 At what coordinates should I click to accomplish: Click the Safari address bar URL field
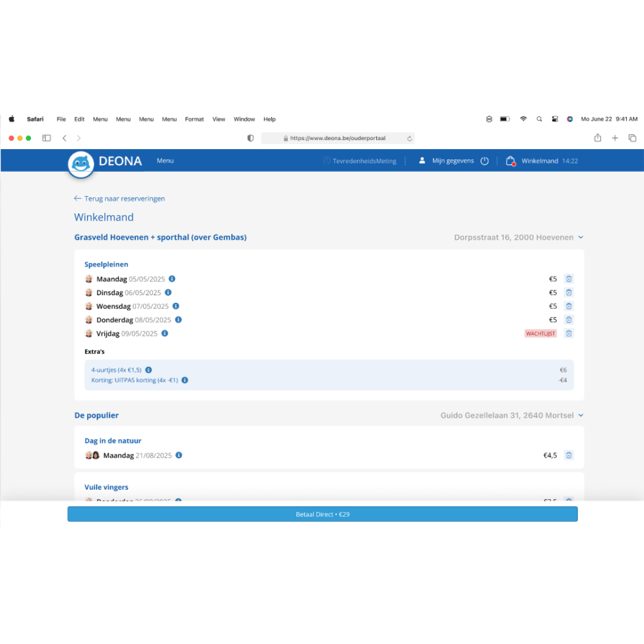coord(338,138)
